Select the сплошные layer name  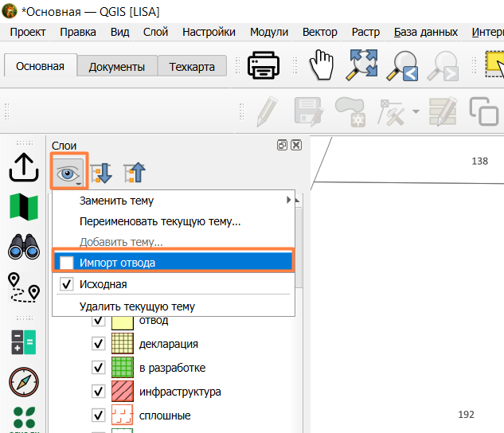tap(165, 415)
